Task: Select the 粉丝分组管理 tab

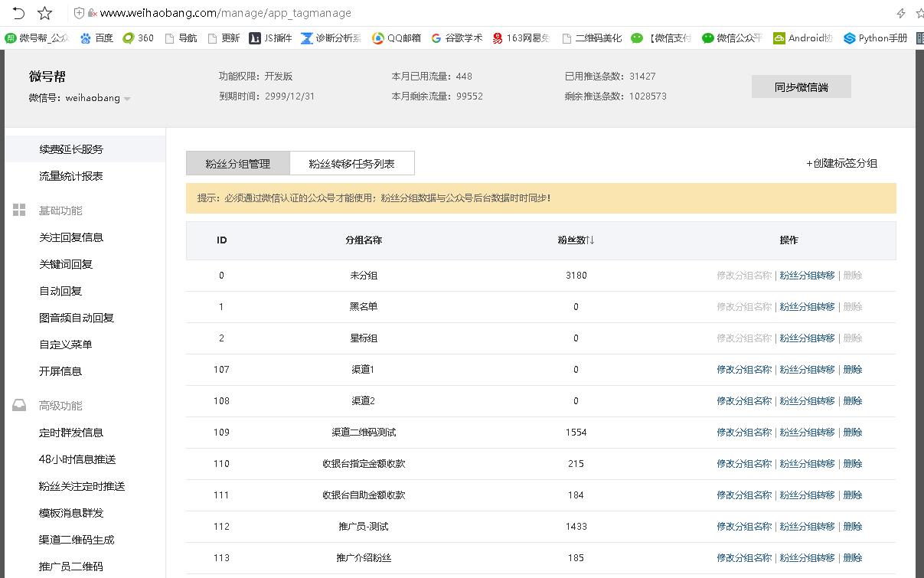Action: click(x=237, y=164)
